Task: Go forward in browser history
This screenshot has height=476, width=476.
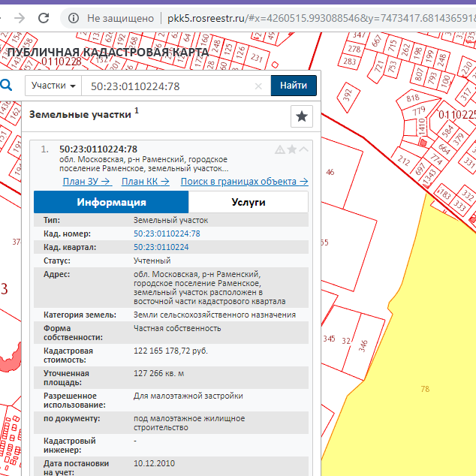Action: click(x=19, y=17)
